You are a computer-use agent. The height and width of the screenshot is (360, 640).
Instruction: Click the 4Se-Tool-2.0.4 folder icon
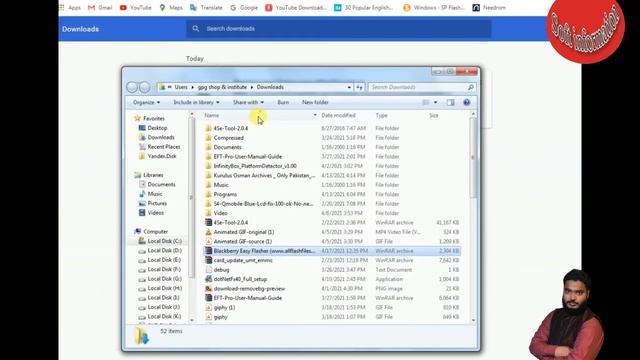[x=209, y=128]
